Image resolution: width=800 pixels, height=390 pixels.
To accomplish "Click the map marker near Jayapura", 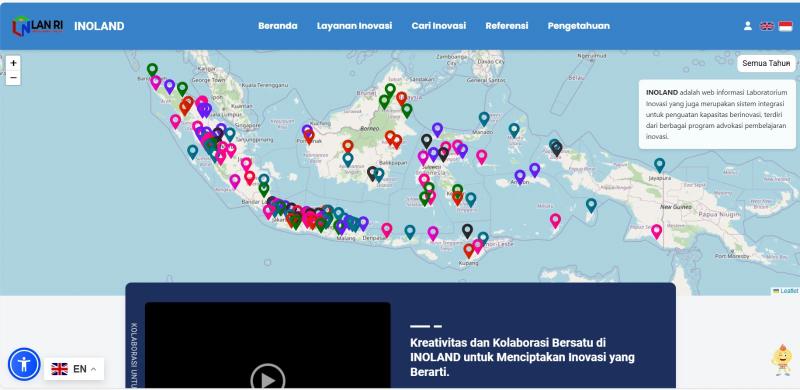I will click(660, 165).
